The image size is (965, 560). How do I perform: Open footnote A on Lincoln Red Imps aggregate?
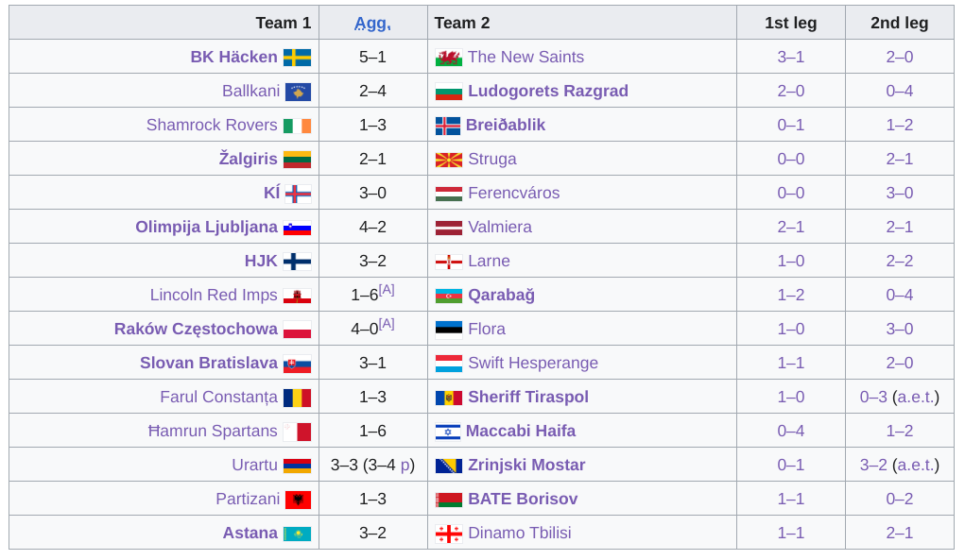pyautogui.click(x=387, y=290)
